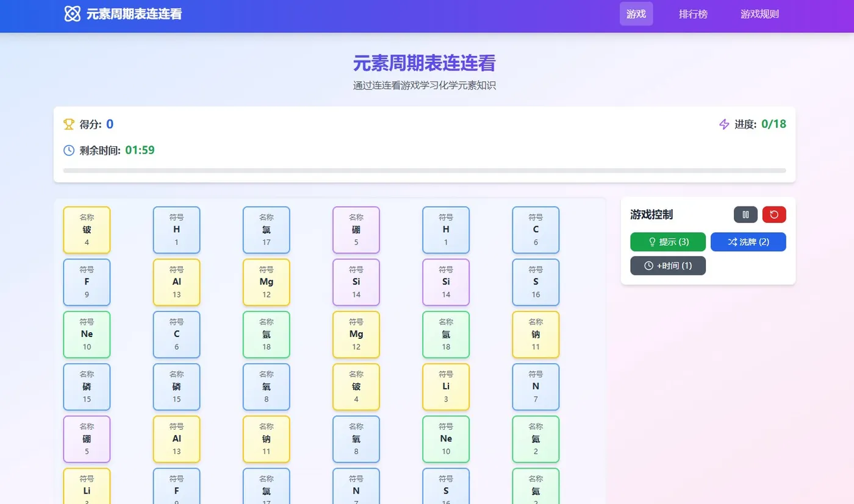Select the Li 3 card between 铍 and N
The width and height of the screenshot is (854, 504).
pyautogui.click(x=446, y=387)
